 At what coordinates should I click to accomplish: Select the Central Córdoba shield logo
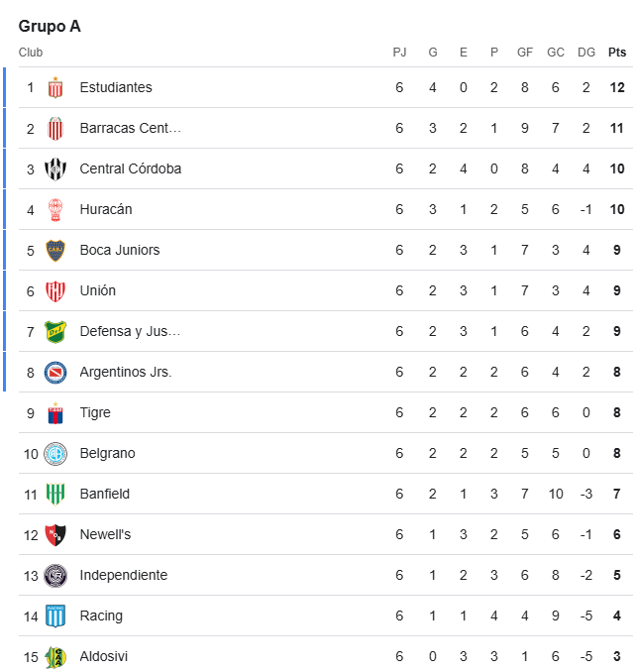point(55,168)
